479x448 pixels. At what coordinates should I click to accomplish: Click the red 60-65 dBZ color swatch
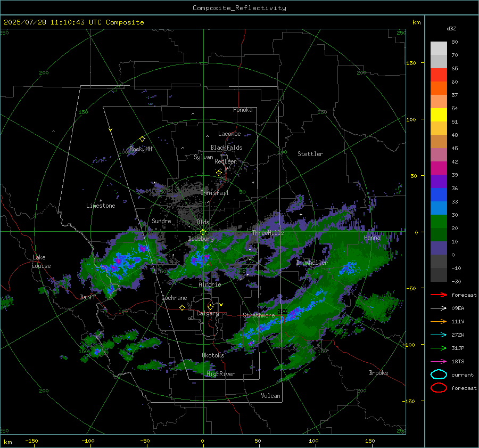[439, 75]
